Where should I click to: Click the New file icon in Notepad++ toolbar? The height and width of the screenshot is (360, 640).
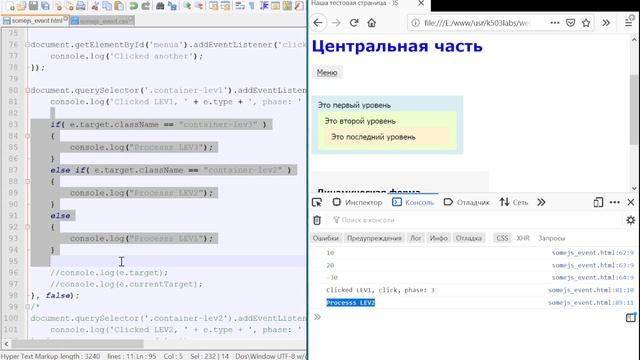[x=10, y=6]
